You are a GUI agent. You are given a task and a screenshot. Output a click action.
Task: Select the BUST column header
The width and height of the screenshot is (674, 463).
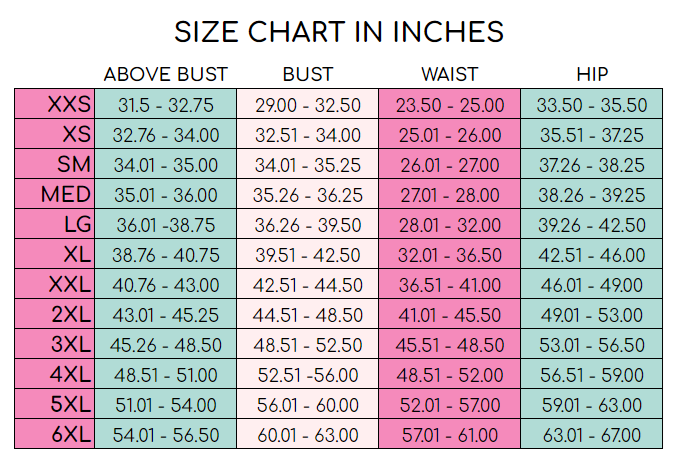point(308,74)
